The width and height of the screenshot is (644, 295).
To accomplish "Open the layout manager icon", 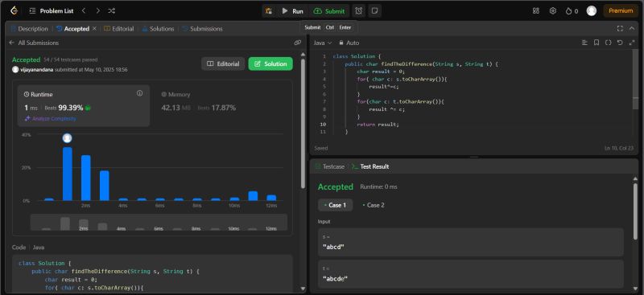I will (x=536, y=11).
